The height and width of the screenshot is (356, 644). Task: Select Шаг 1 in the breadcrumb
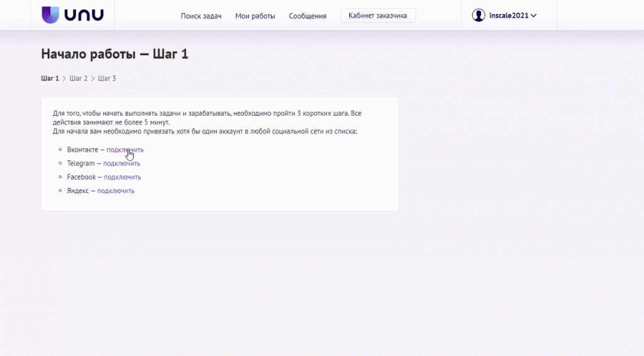(x=50, y=79)
